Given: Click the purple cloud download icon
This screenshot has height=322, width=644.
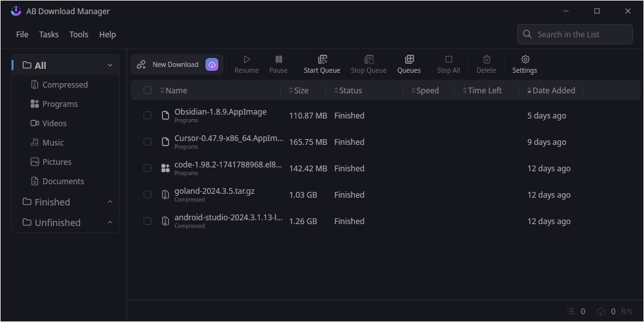Looking at the screenshot, I should point(212,64).
